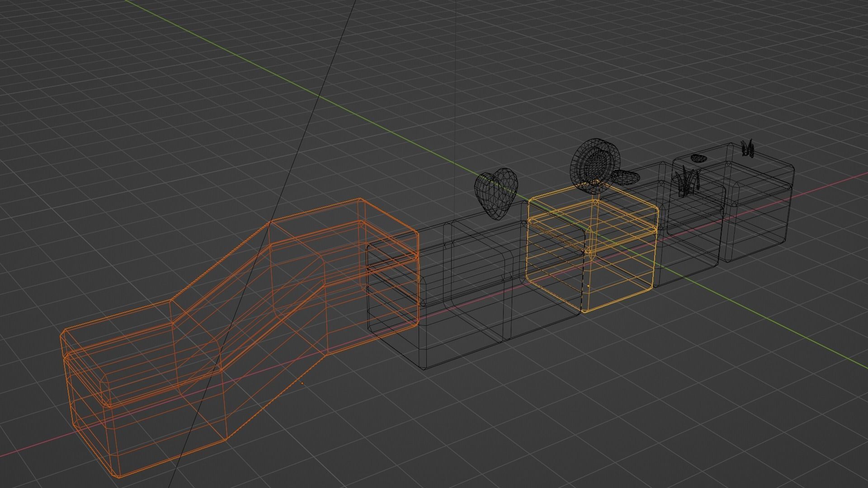
Task: Select the small pebble on the farthest block
Action: pyautogui.click(x=698, y=158)
